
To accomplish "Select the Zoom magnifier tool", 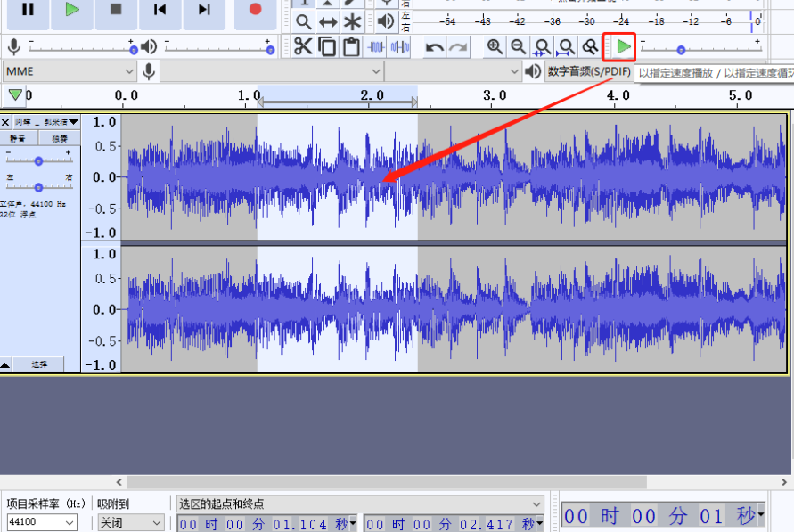I will pos(303,21).
